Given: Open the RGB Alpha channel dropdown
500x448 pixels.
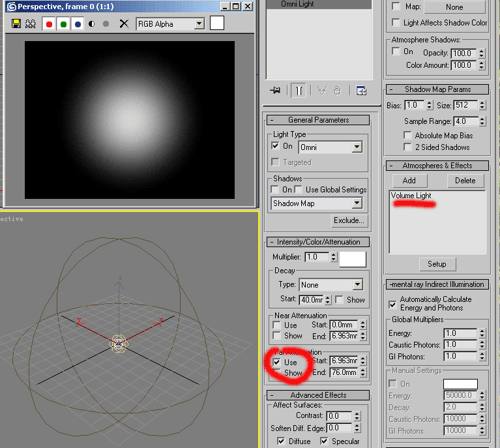Looking at the screenshot, I should (x=199, y=24).
